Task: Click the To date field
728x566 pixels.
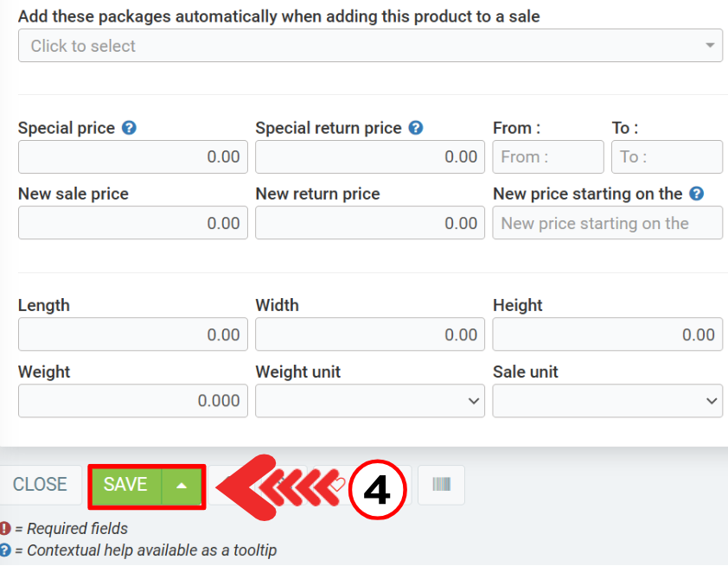Action: pos(667,157)
